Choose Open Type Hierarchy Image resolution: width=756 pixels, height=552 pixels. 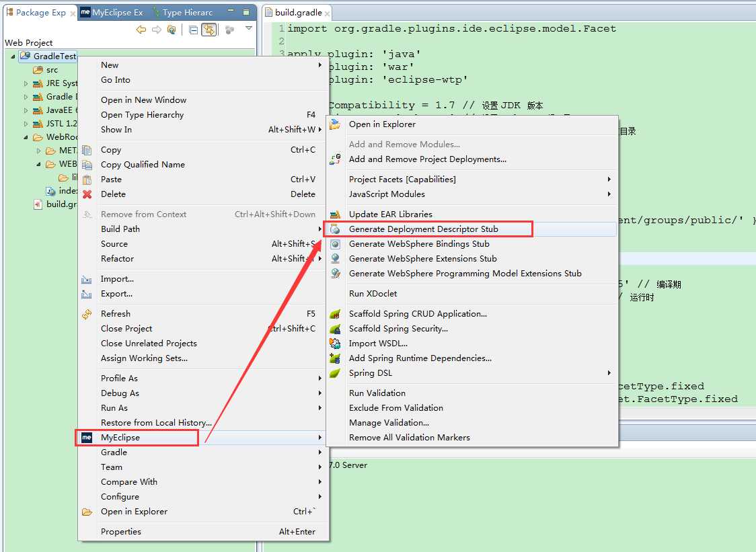click(x=142, y=115)
